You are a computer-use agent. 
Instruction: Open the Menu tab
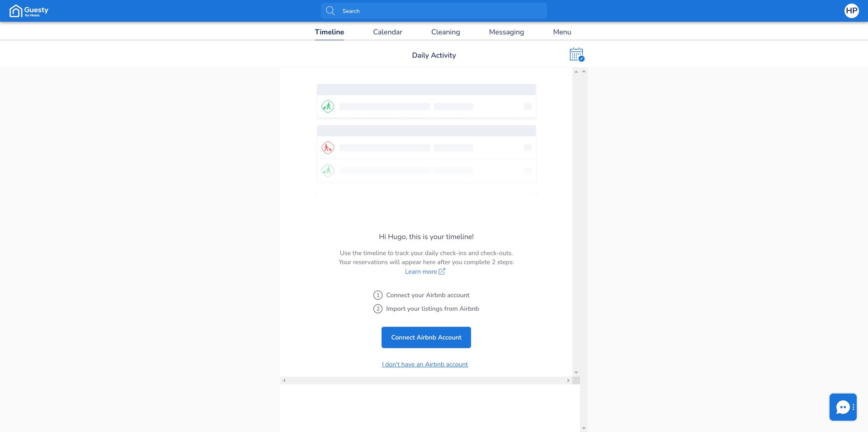(x=562, y=32)
